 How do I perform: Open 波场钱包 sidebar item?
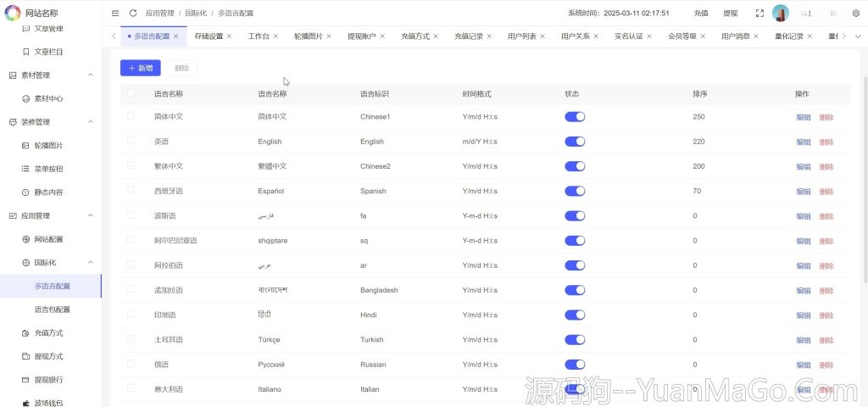point(48,403)
